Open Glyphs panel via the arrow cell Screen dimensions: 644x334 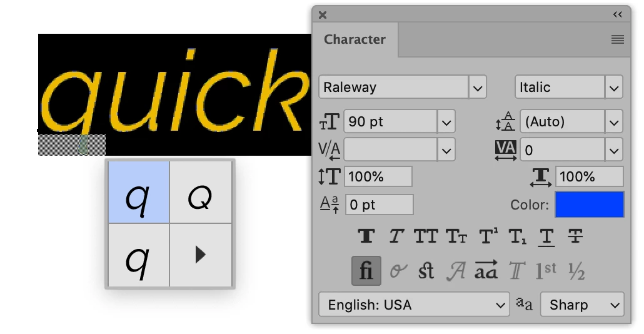pyautogui.click(x=201, y=255)
